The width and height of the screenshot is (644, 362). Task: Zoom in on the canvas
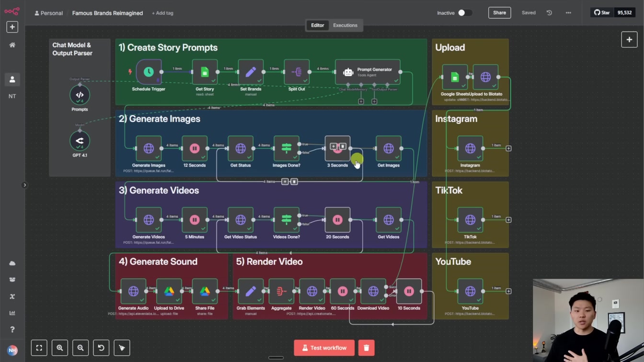tap(60, 348)
